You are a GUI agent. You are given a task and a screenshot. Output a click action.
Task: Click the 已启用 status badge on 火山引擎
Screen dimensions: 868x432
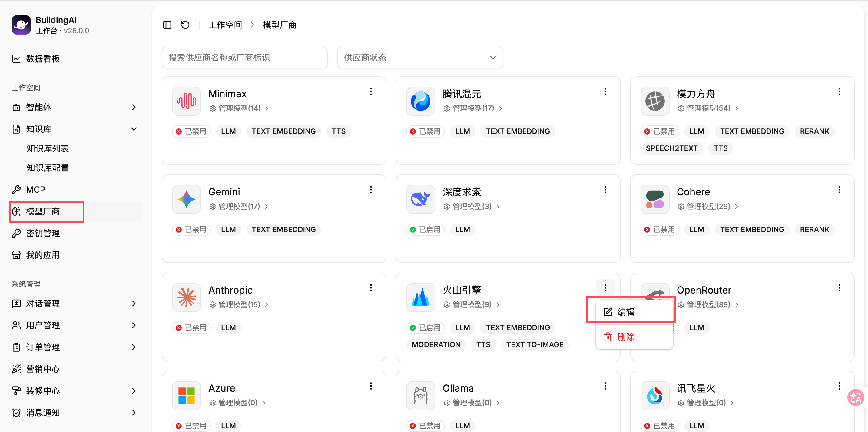pyautogui.click(x=426, y=328)
